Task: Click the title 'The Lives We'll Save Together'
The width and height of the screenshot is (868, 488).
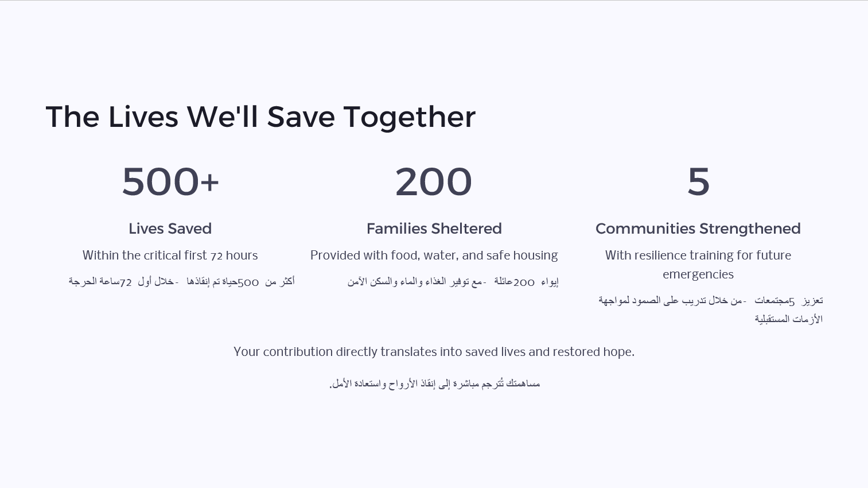Action: (260, 117)
